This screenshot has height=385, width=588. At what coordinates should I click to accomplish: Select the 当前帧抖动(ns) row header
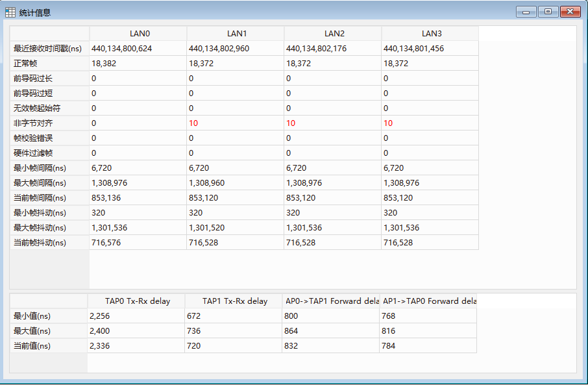(x=49, y=242)
